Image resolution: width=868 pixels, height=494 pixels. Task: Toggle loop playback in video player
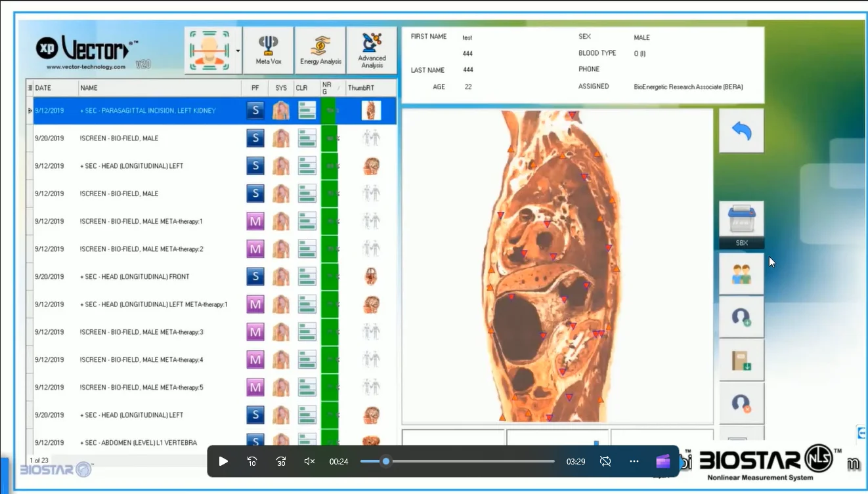click(605, 461)
